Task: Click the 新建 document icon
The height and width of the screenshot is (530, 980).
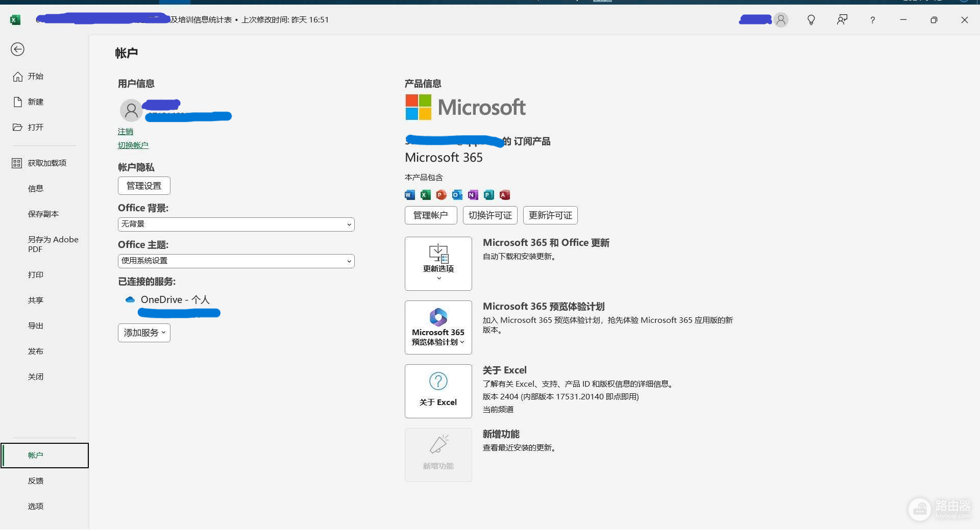Action: 18,102
